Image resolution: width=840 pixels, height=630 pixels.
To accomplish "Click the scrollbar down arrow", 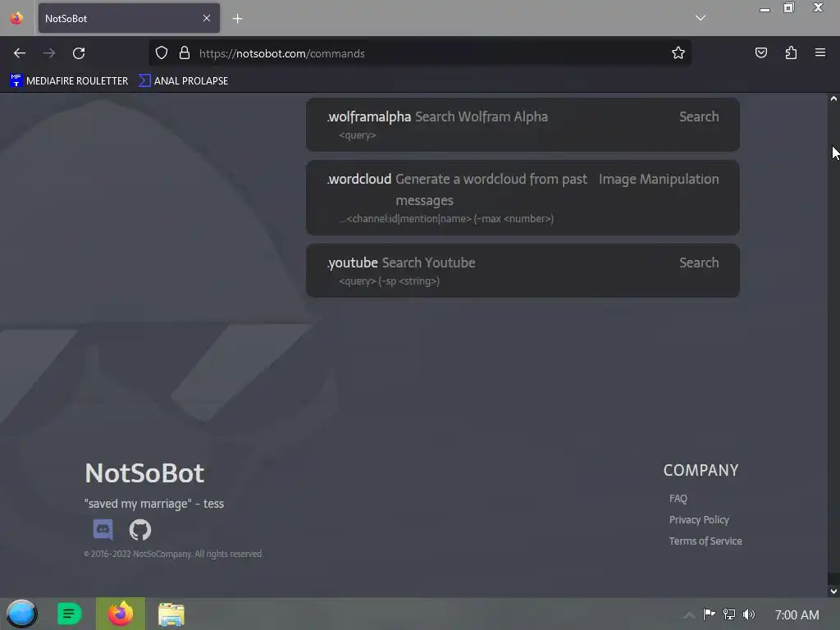I will coord(833,591).
